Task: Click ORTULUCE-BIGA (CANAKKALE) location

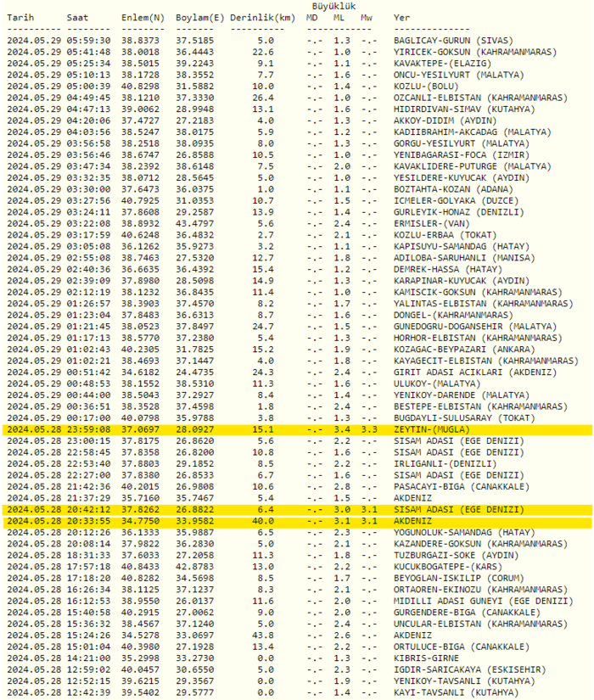Action: pyautogui.click(x=462, y=647)
